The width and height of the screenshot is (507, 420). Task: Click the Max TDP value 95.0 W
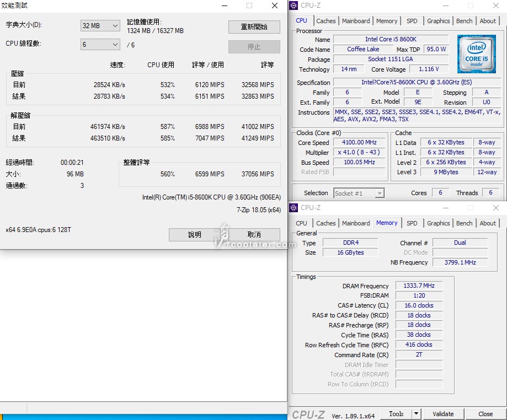(436, 49)
